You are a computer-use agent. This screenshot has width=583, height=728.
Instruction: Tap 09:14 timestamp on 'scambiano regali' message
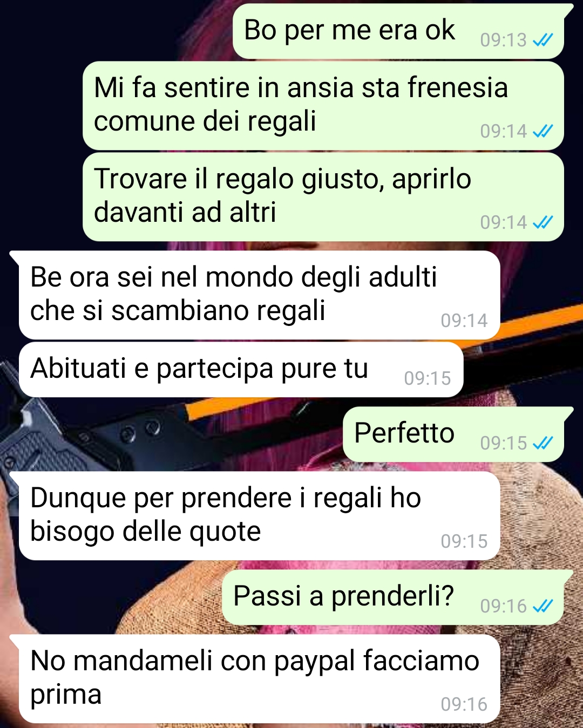tap(464, 321)
